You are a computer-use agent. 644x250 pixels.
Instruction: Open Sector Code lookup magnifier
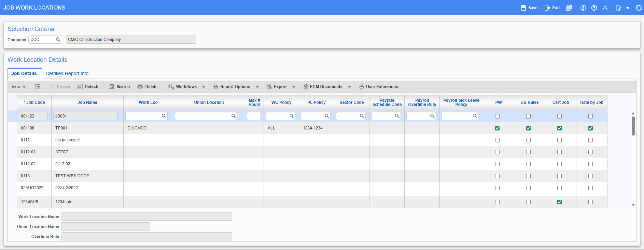click(362, 116)
